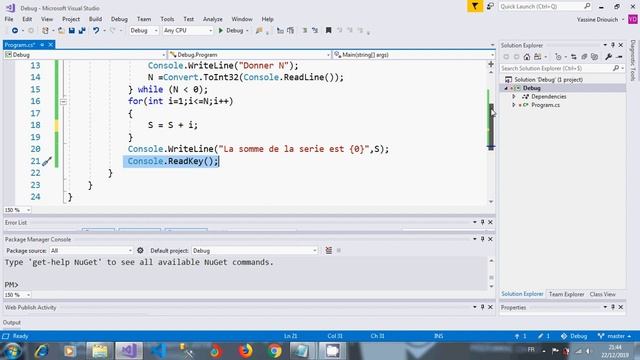Toggle pin on Program.cs tab
This screenshot has width=640, height=360.
point(42,44)
